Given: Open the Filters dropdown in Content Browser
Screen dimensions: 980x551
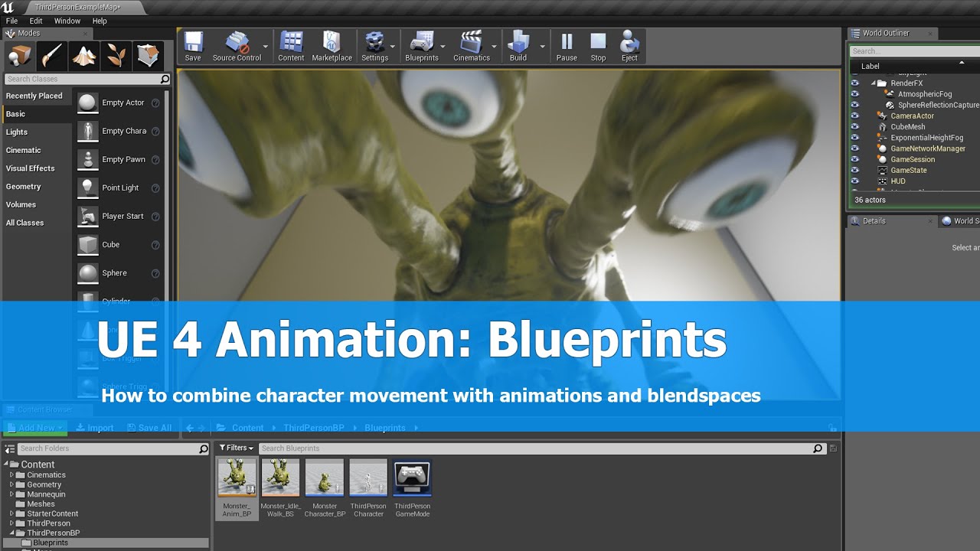Looking at the screenshot, I should click(x=236, y=448).
